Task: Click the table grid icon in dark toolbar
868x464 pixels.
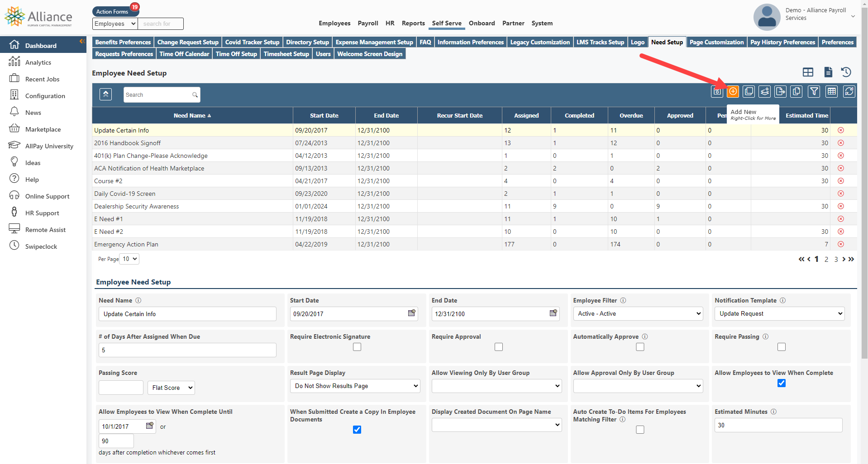Action: click(x=832, y=92)
